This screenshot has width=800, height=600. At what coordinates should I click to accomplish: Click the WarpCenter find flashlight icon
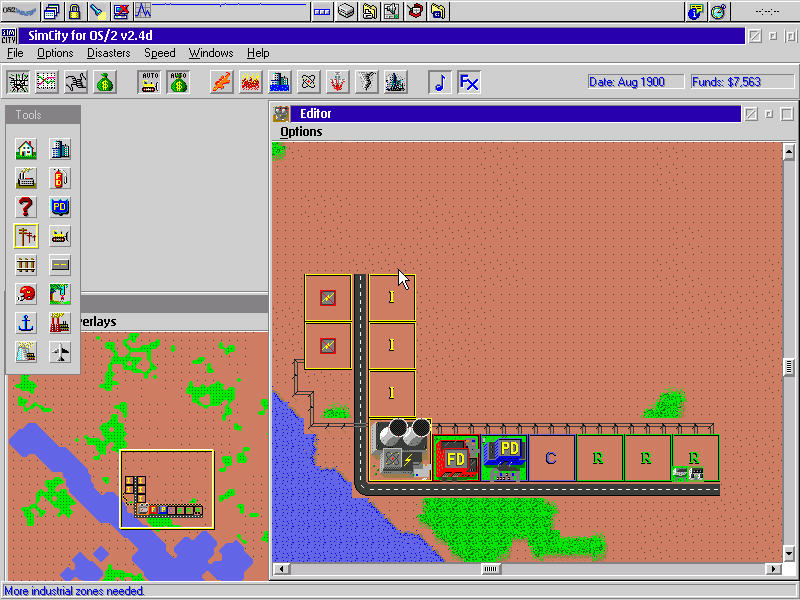[x=97, y=11]
